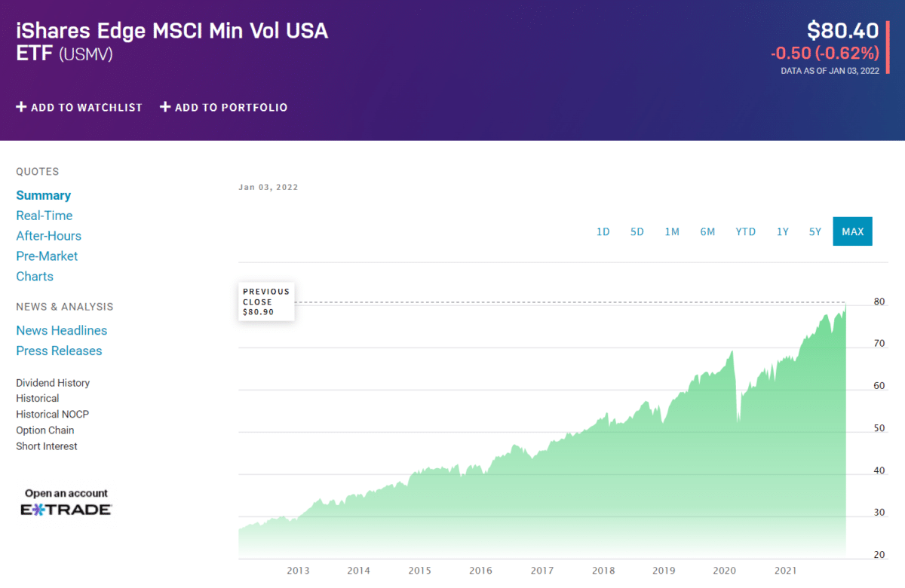Viewport: 905px width, 588px height.
Task: Choose the MAX chart range
Action: pos(853,231)
